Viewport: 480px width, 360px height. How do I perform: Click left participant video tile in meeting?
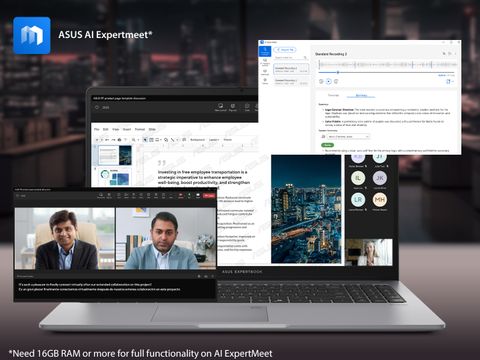point(64,239)
